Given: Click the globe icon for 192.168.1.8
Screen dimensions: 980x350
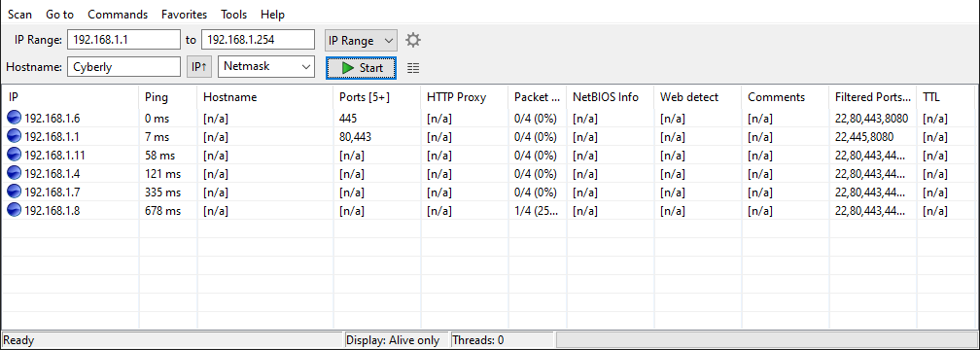Looking at the screenshot, I should pyautogui.click(x=14, y=211).
